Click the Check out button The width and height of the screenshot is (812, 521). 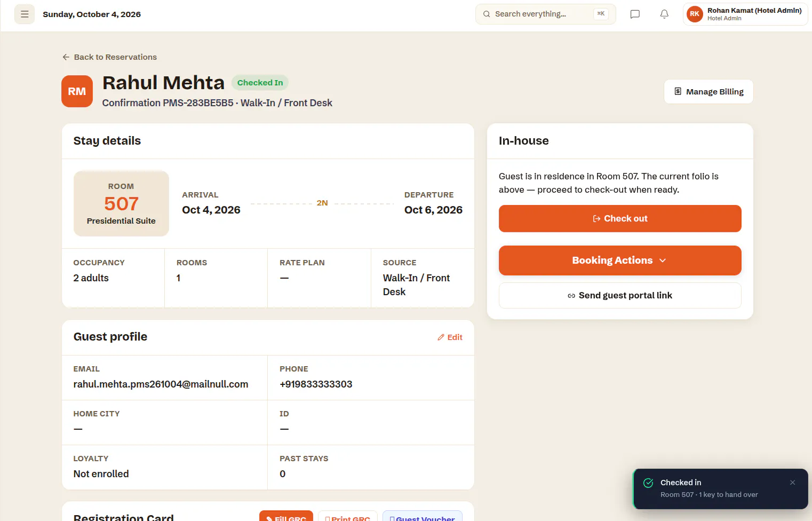click(620, 218)
